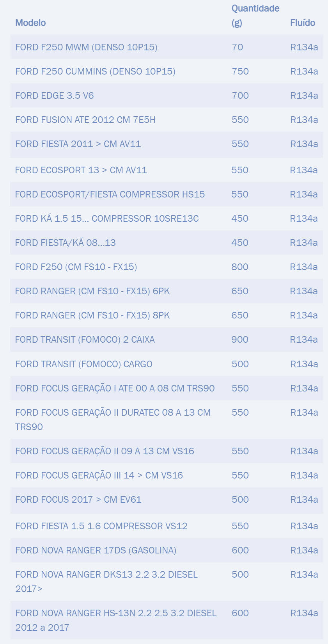Click FORD ECOSPORT/FIESTA COMPRESSOR HS15 model

(x=110, y=194)
